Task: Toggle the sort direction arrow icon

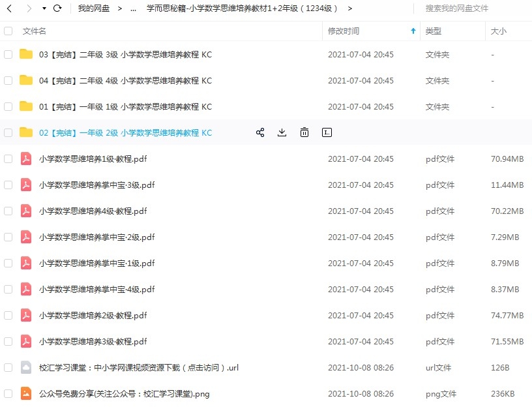Action: 413,31
